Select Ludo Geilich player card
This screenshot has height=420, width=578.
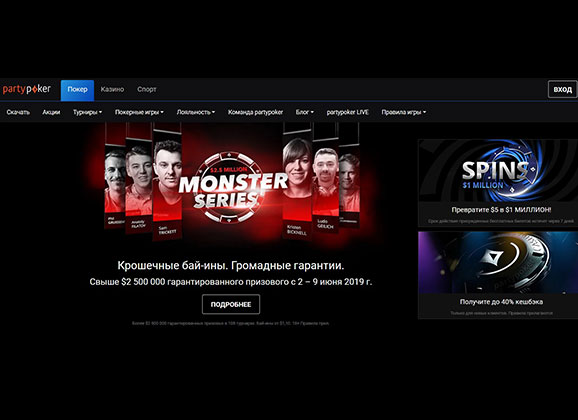pyautogui.click(x=325, y=180)
